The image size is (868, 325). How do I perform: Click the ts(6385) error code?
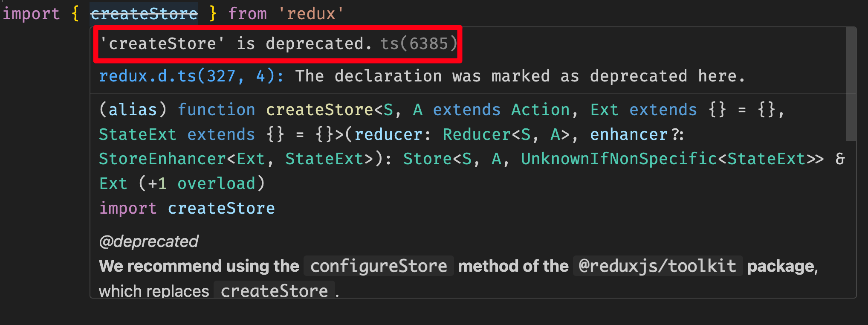coord(419,44)
